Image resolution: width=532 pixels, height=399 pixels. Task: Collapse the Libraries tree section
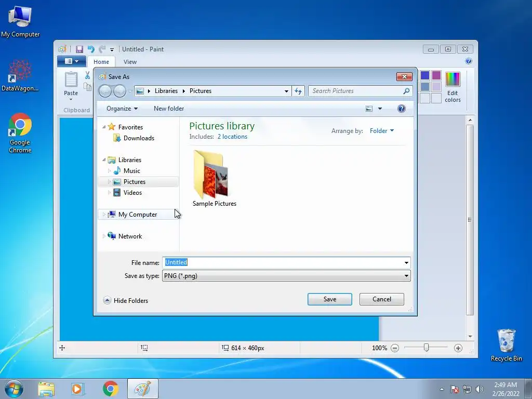(x=104, y=159)
